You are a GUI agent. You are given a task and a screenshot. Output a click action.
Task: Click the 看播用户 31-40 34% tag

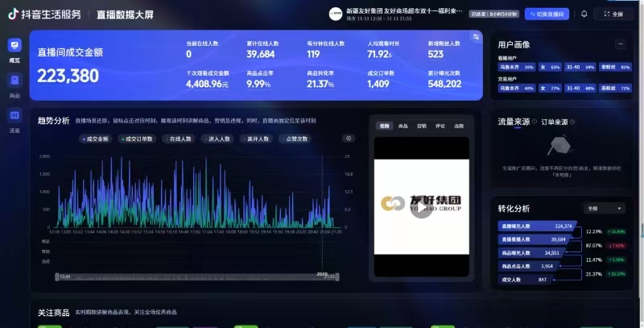580,67
